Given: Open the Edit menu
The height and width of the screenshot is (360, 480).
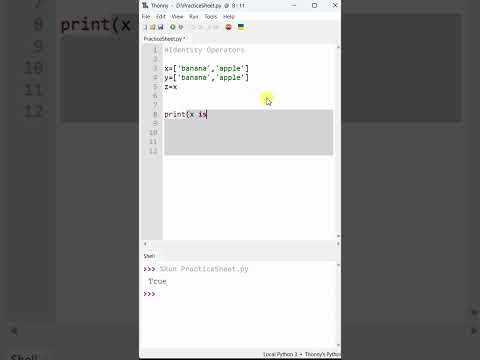Looking at the screenshot, I should point(161,16).
